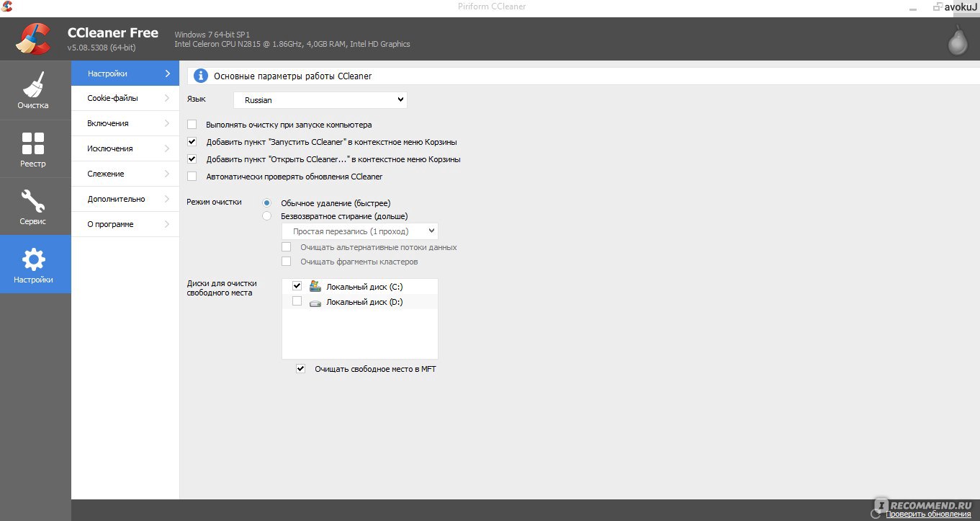Click the Локальный диск (D:) drive icon
Screen dimensions: 980x521
[x=315, y=303]
